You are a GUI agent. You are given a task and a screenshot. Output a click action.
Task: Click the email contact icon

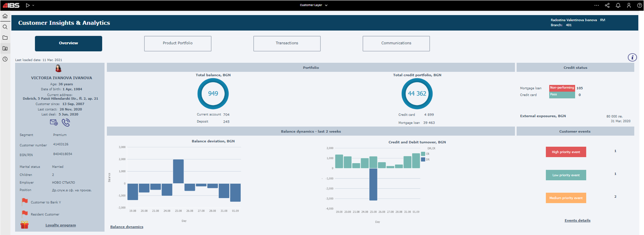(53, 122)
